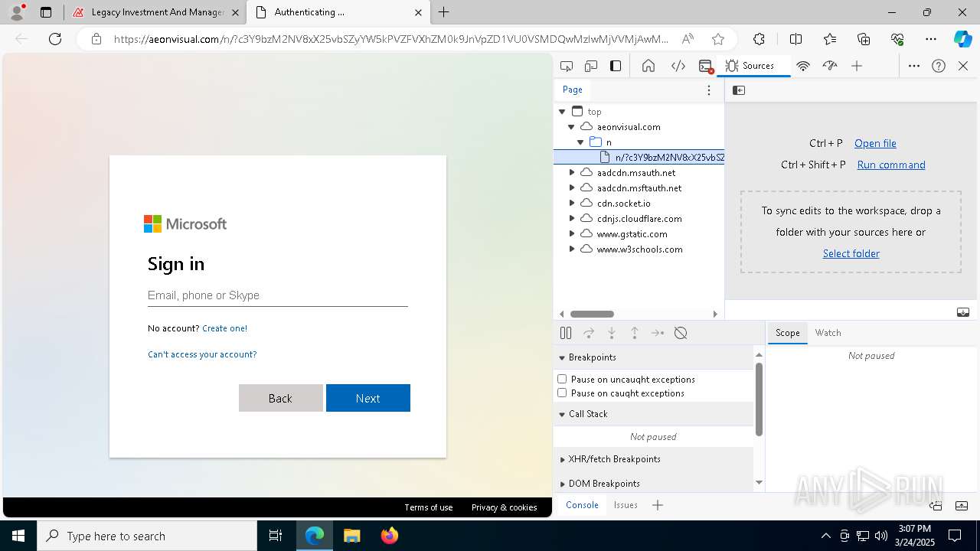The image size is (980, 551).
Task: Click Can't access your account link
Action: tap(202, 354)
